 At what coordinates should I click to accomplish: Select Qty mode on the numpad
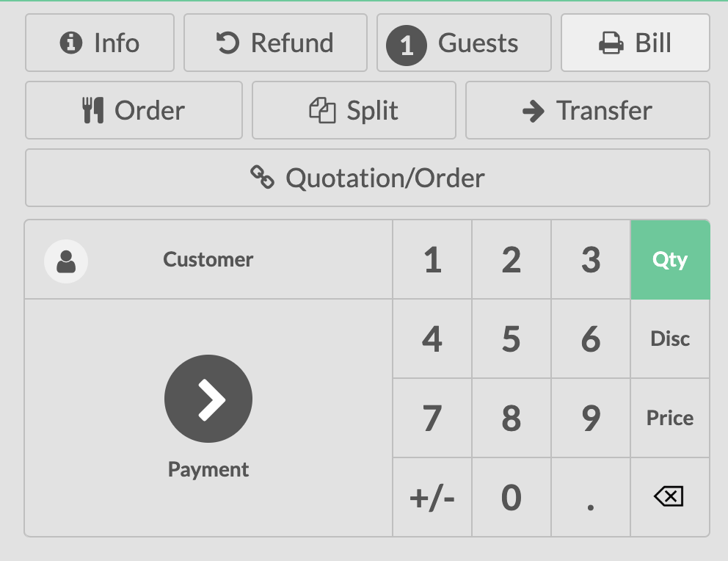pos(670,260)
